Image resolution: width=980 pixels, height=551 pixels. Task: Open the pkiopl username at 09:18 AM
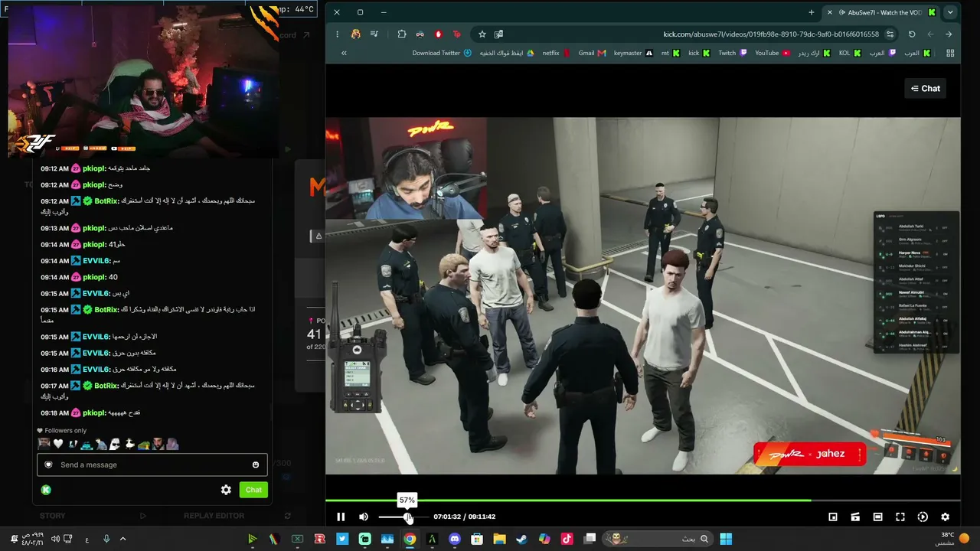[x=94, y=413]
